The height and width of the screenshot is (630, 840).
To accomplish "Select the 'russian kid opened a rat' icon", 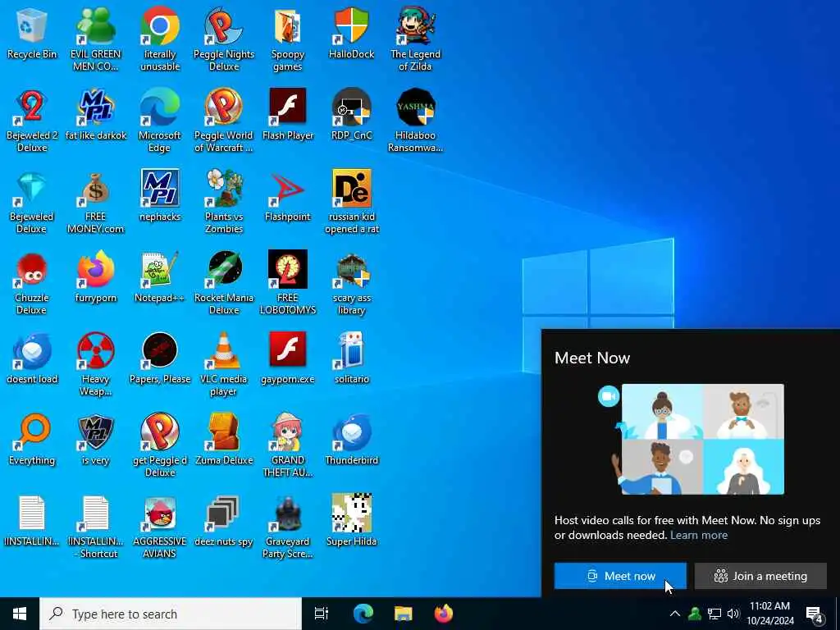I will pyautogui.click(x=351, y=202).
